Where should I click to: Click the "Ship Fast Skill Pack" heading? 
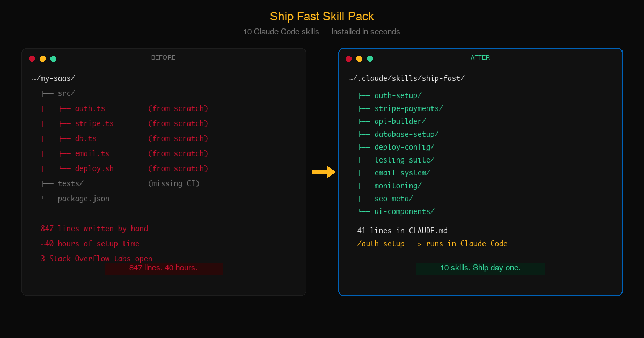(322, 16)
